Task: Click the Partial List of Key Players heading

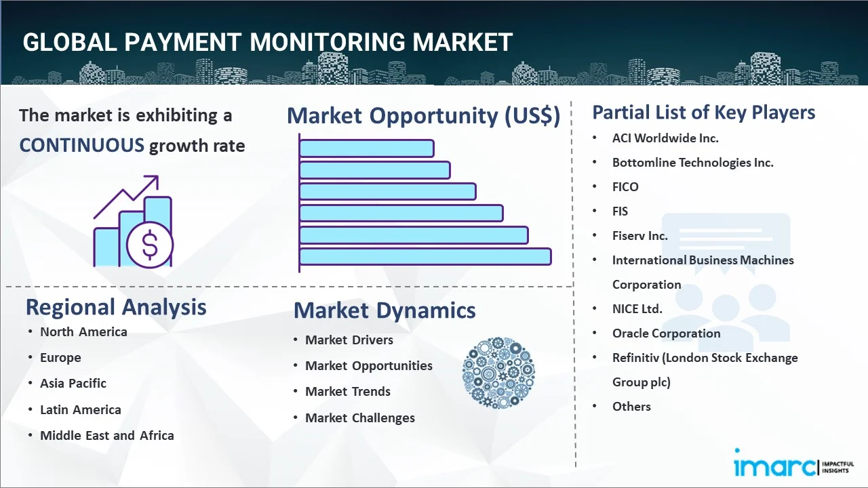Action: coord(704,112)
